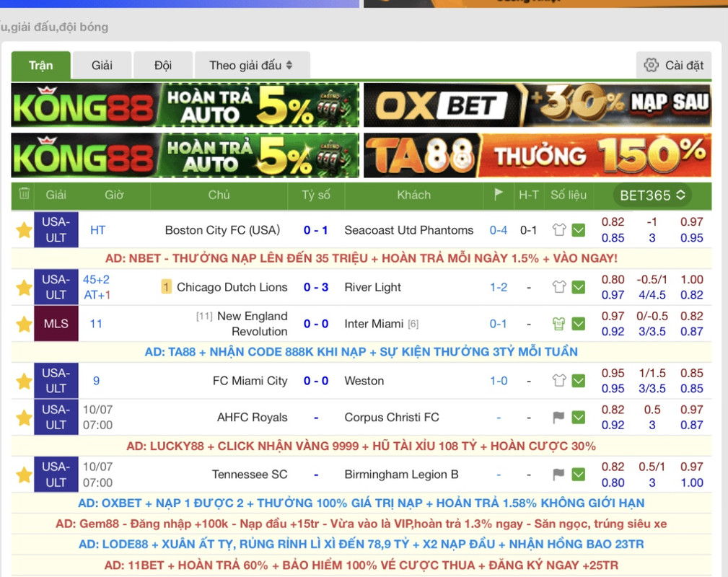Viewport: 728px width, 577px height.
Task: Open lineup shirt icon for FC Miami City row
Action: 559,381
